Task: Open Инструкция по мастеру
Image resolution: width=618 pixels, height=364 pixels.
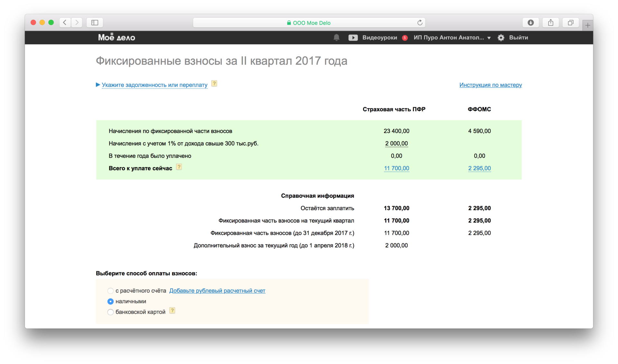Action: 490,85
